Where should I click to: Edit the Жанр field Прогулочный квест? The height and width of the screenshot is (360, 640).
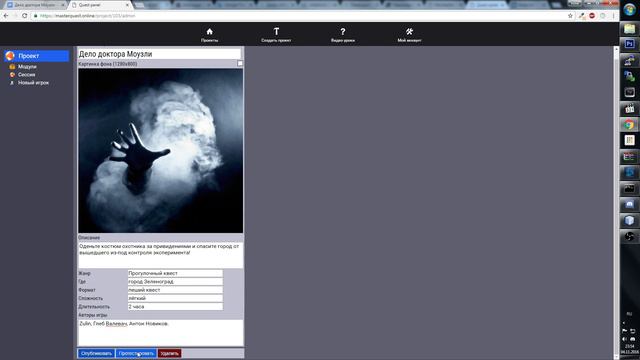(x=175, y=273)
